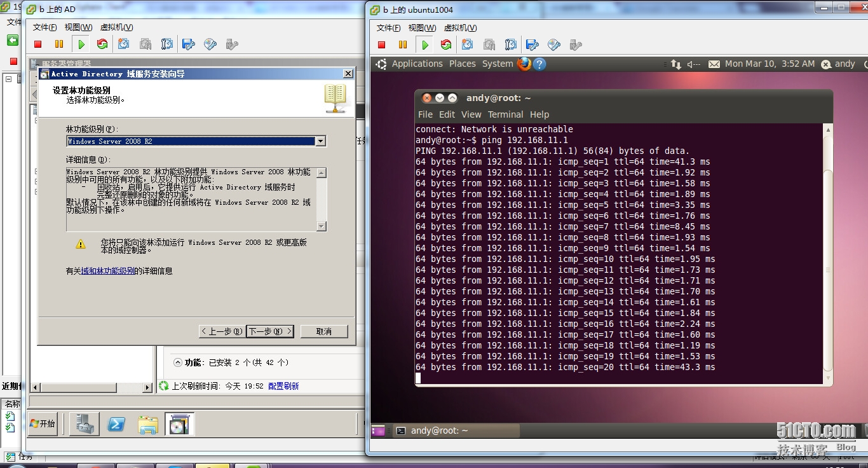Click reset VM icon in AD window toolbar
The height and width of the screenshot is (468, 868).
coord(102,45)
